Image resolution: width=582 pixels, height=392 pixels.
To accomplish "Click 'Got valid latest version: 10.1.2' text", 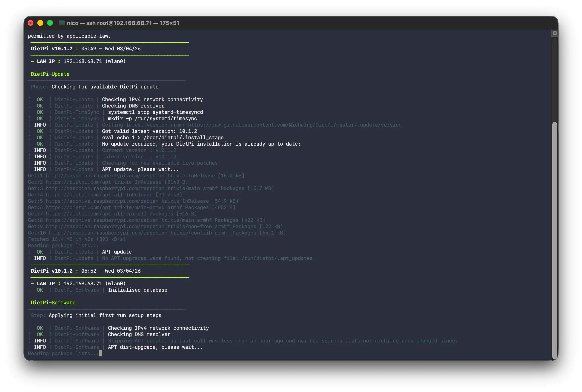I will [149, 131].
